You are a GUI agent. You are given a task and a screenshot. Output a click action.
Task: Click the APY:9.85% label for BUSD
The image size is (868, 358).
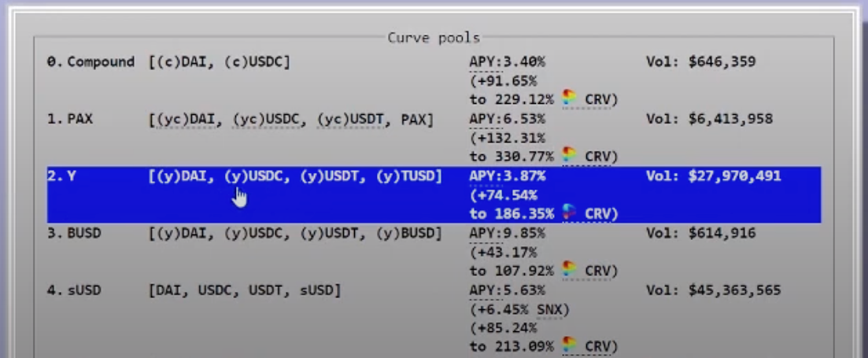click(x=507, y=234)
